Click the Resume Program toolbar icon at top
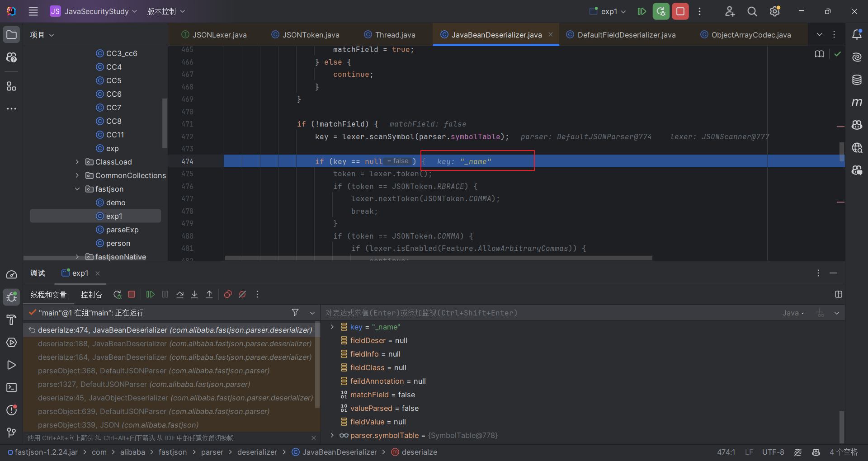 [x=642, y=11]
